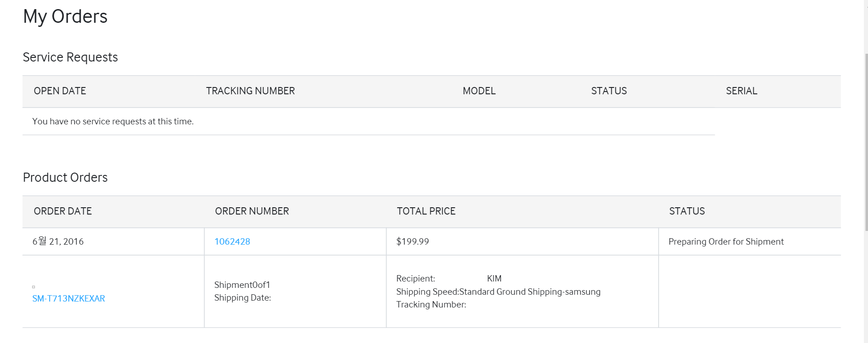Image resolution: width=868 pixels, height=343 pixels.
Task: Click the ORDER NUMBER column header
Action: [252, 211]
